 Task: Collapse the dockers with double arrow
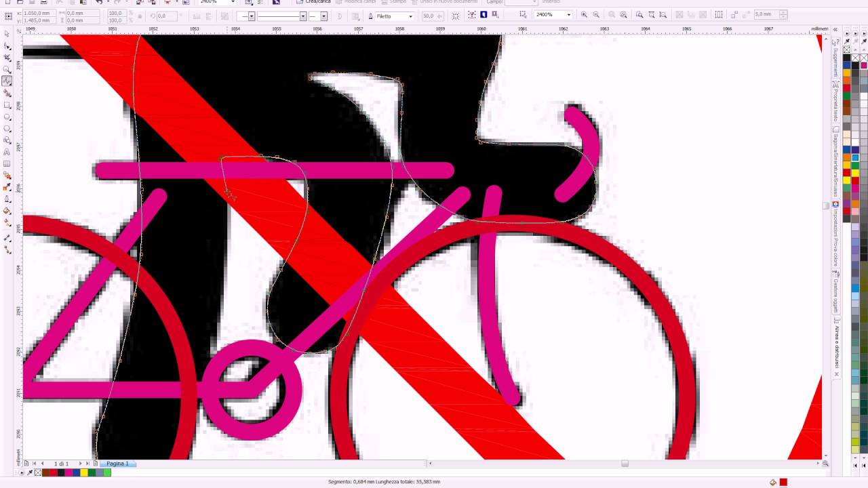835,29
